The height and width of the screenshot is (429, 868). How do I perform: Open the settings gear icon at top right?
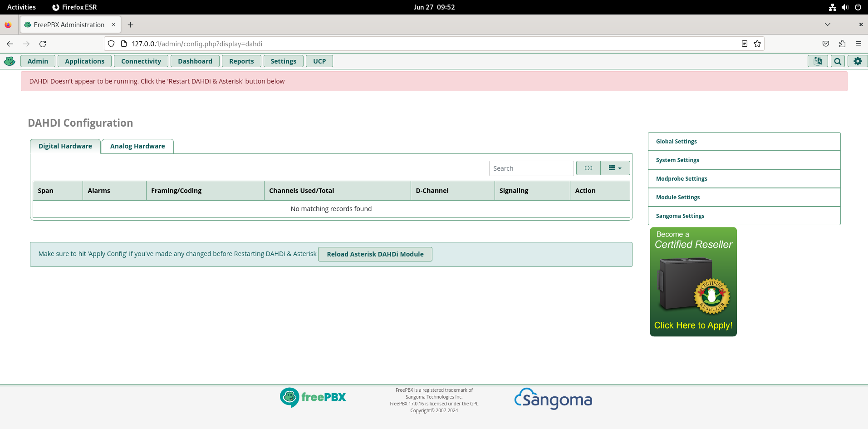[857, 61]
